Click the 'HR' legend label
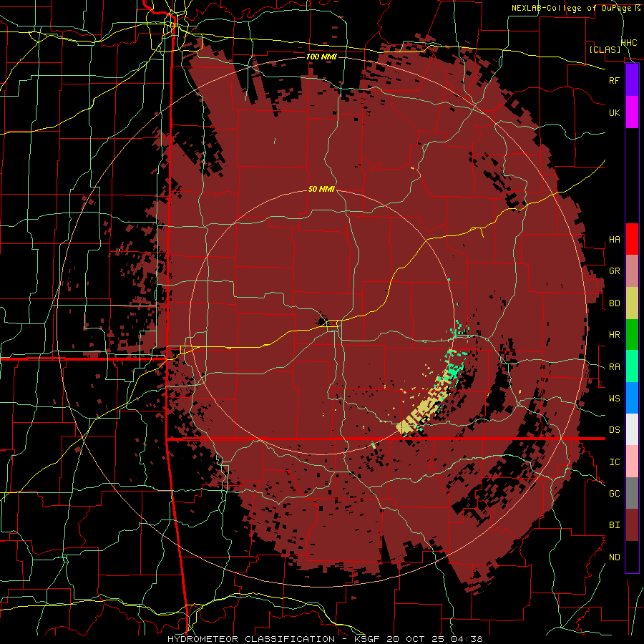Image resolution: width=644 pixels, height=644 pixels. point(614,335)
